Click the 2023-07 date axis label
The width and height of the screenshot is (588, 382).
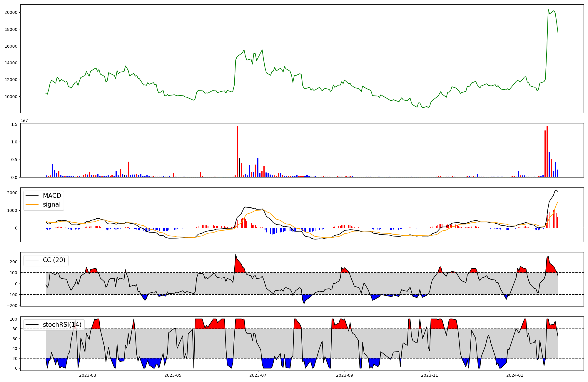tap(258, 375)
